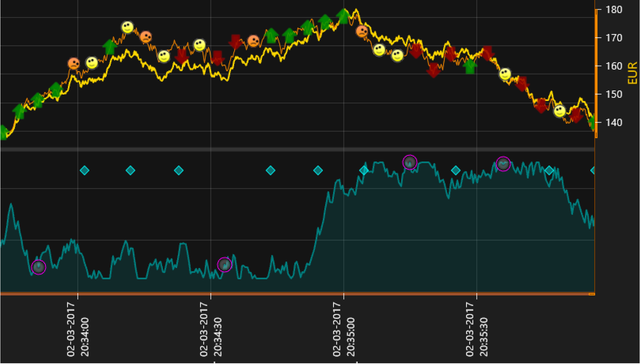
Task: Click the 140 price axis label
Action: (614, 123)
